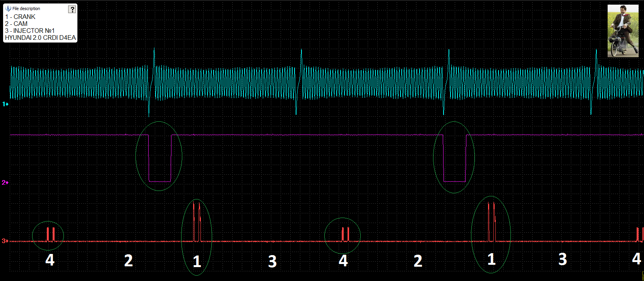Click the "File description" title text
The image size is (644, 281).
coord(26,9)
